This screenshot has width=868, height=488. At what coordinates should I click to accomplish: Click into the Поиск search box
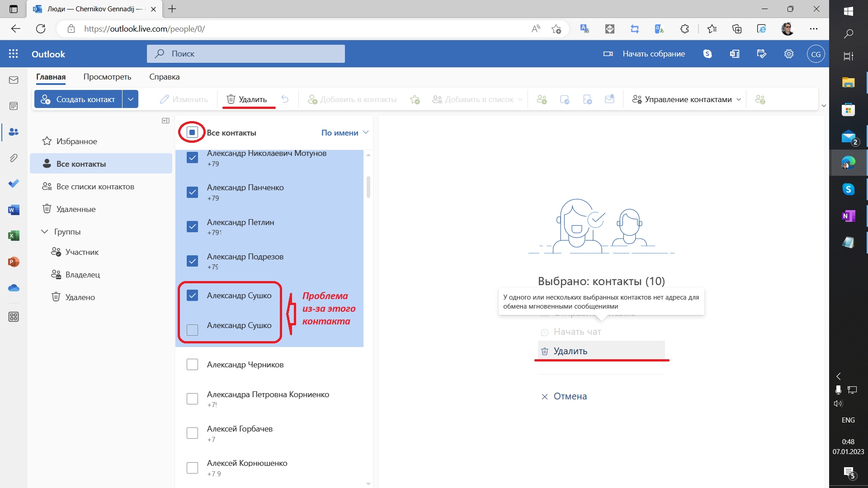coord(246,54)
